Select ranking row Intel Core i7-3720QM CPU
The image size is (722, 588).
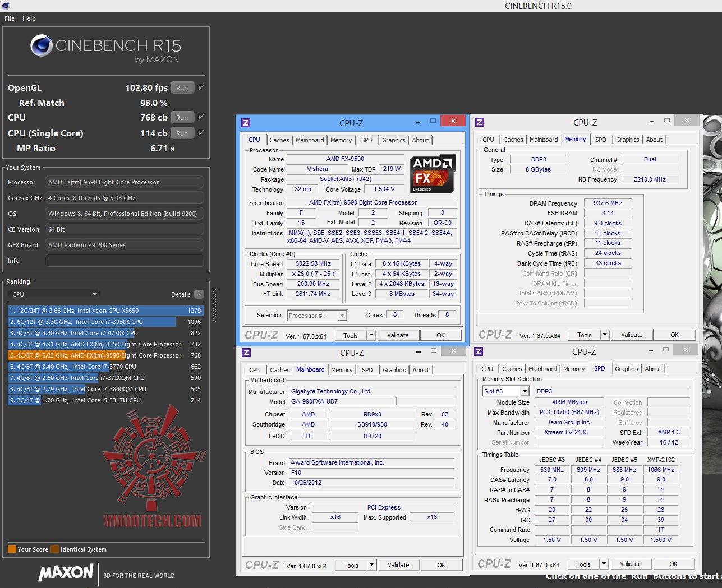(x=105, y=378)
